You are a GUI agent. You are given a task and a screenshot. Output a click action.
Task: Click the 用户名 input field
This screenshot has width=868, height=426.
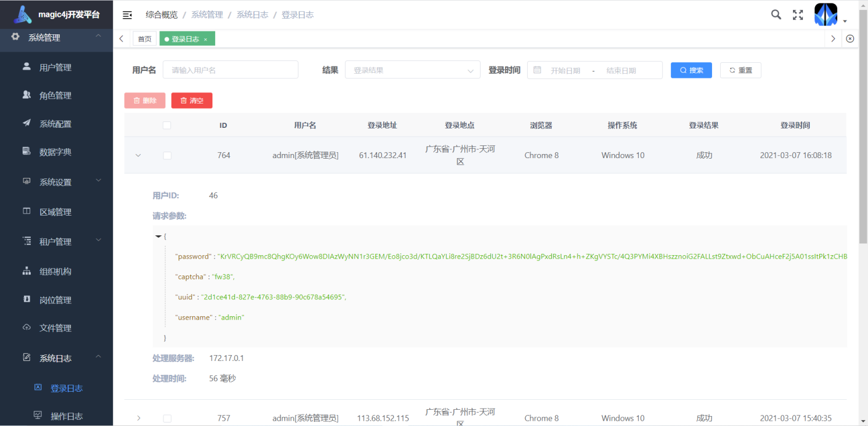pos(230,70)
